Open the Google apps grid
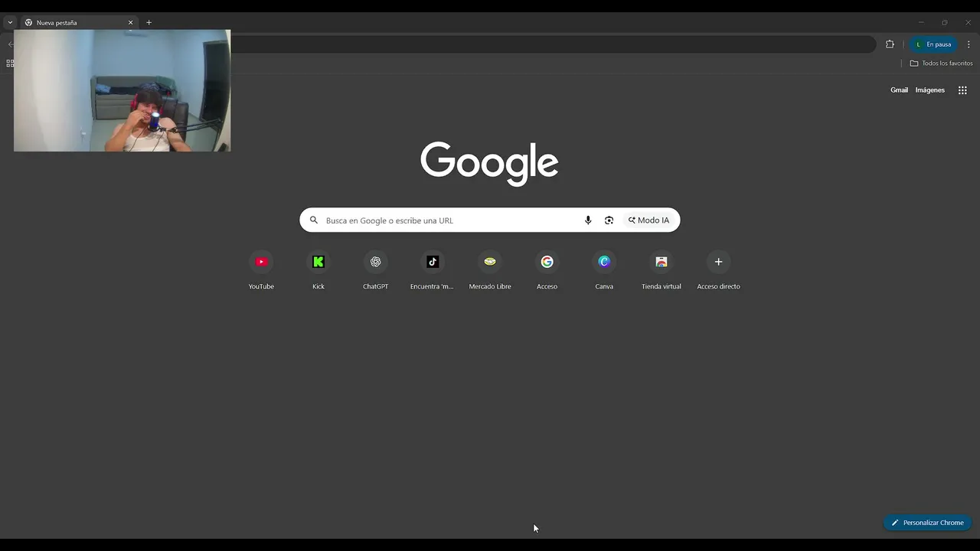980x551 pixels. pyautogui.click(x=962, y=90)
